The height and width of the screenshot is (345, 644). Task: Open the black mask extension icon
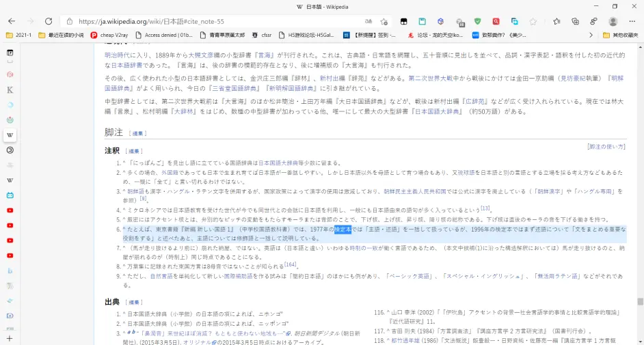(x=404, y=21)
